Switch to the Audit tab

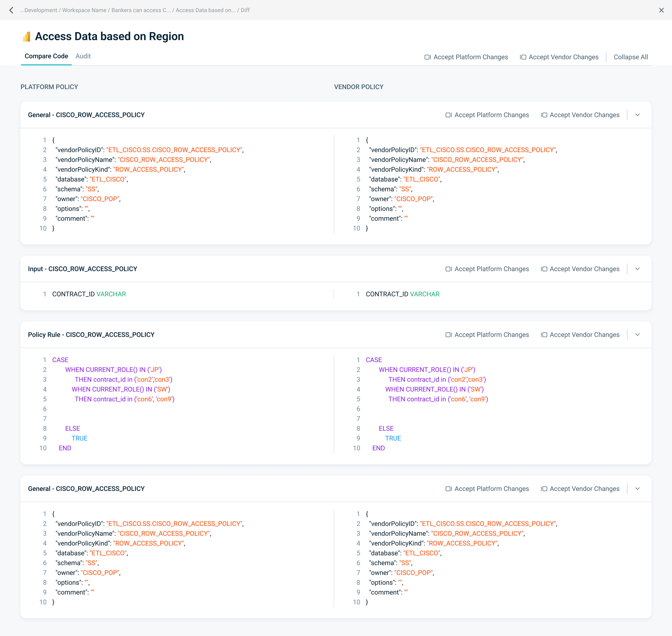click(x=83, y=56)
